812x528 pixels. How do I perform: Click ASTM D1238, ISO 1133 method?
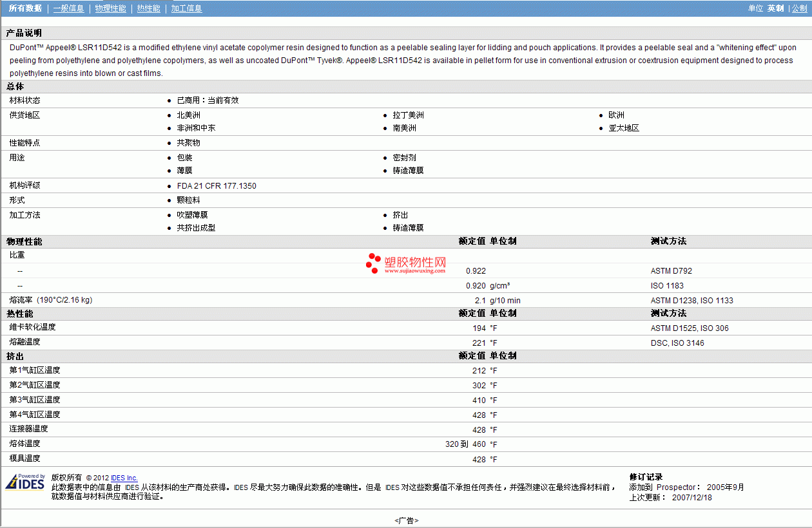(692, 301)
